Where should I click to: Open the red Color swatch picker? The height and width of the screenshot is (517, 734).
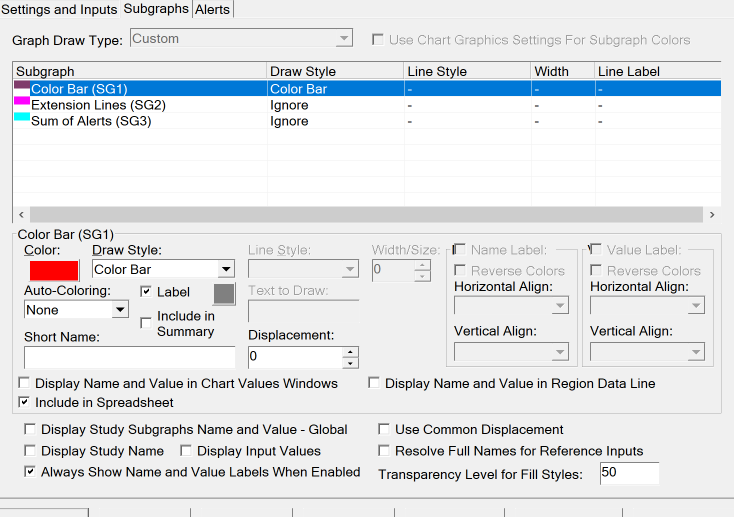(x=53, y=270)
